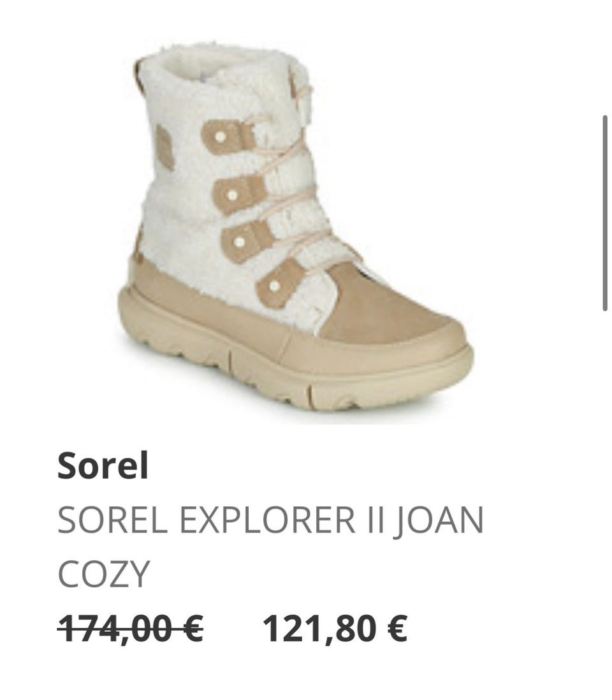Click the bottom tan lace eyelet tab
Viewport: 612px width, 700px height.
280,284
